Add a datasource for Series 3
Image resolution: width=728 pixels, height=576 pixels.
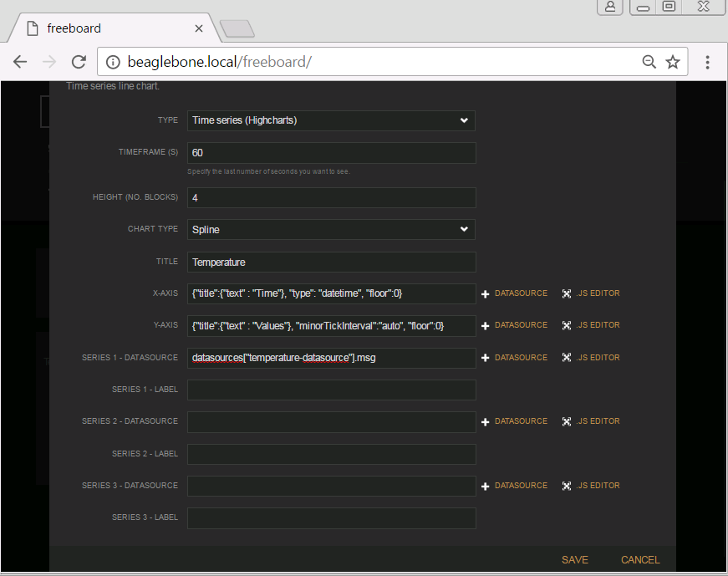pyautogui.click(x=514, y=486)
